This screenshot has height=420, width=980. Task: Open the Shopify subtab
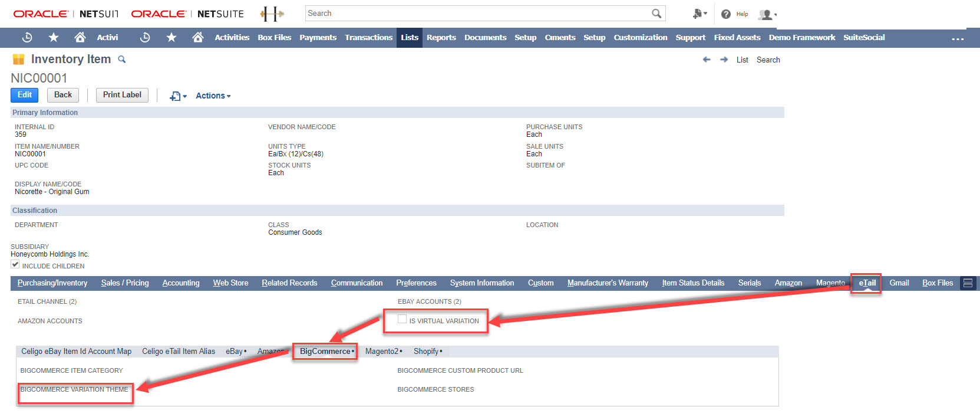coord(428,352)
